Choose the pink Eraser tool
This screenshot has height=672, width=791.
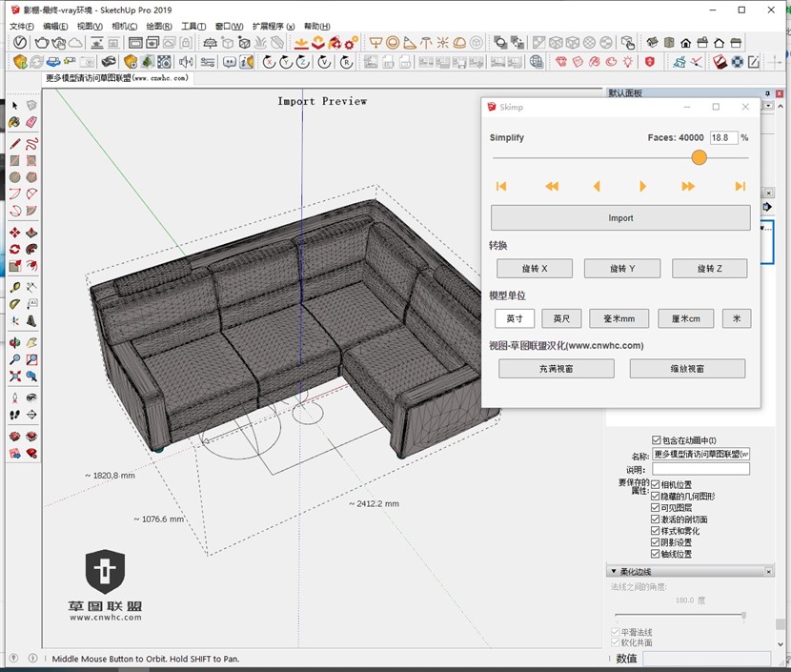(31, 122)
